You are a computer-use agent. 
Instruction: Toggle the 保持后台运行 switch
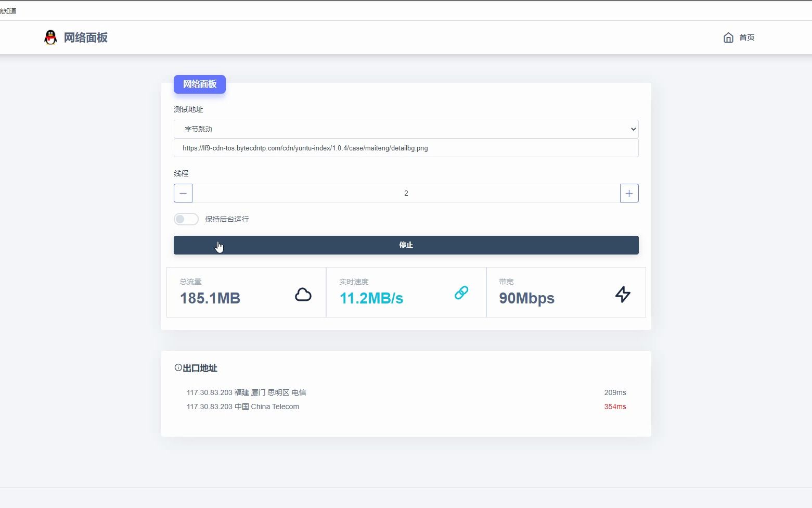pyautogui.click(x=186, y=219)
